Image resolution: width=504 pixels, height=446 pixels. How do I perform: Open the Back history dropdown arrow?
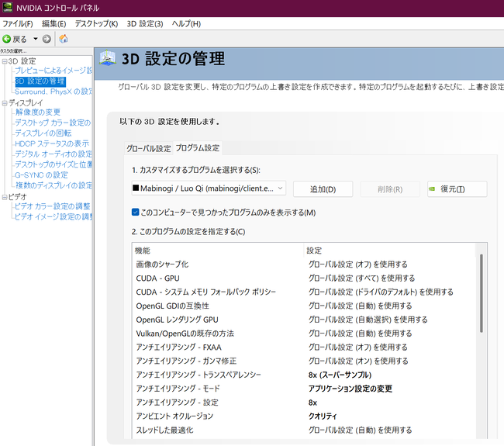click(36, 39)
